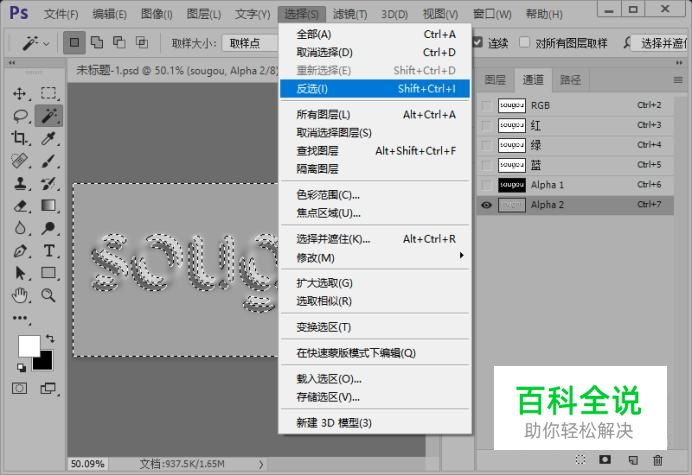Select the Clone Stamp tool
Viewport: 692px width, 475px height.
[x=19, y=183]
